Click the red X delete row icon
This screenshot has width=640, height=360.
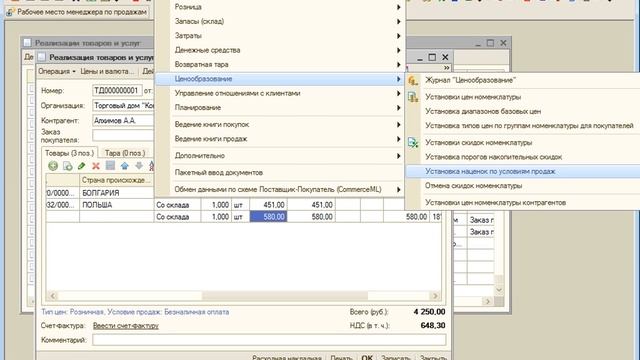coord(96,166)
